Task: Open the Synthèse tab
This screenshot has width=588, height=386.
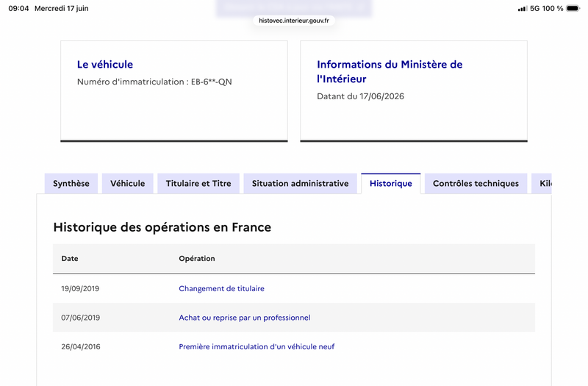Action: (x=71, y=183)
